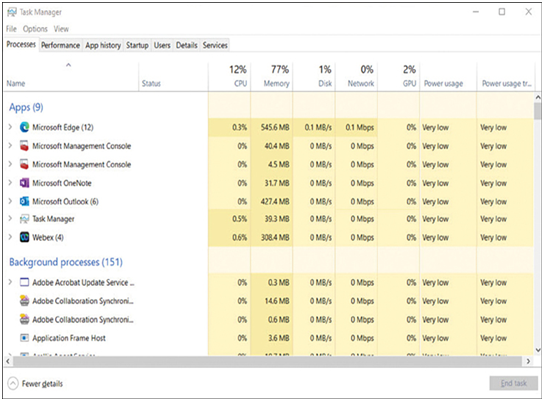Click the Task Manager row icon
This screenshot has height=401, width=545.
(24, 219)
